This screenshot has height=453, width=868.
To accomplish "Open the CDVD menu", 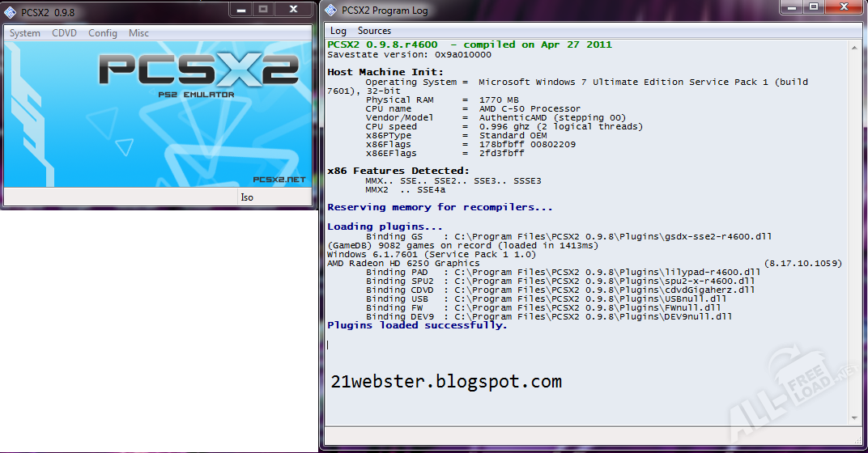I will coord(64,33).
